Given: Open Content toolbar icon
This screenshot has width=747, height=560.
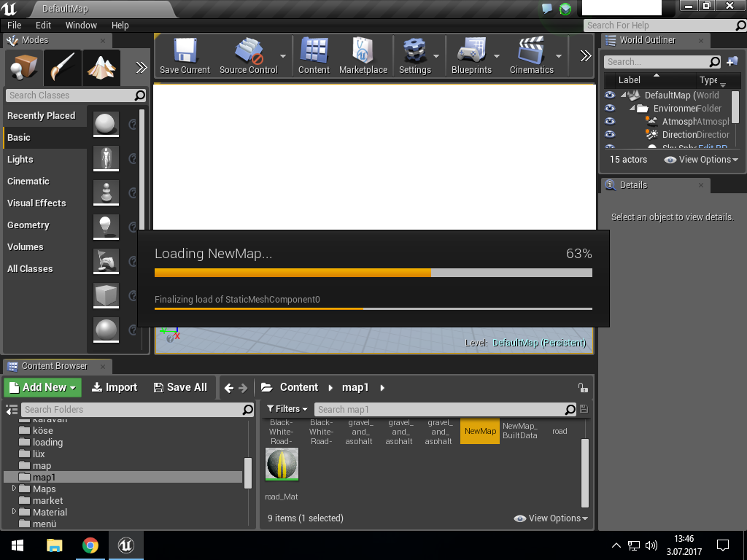Looking at the screenshot, I should (x=314, y=56).
